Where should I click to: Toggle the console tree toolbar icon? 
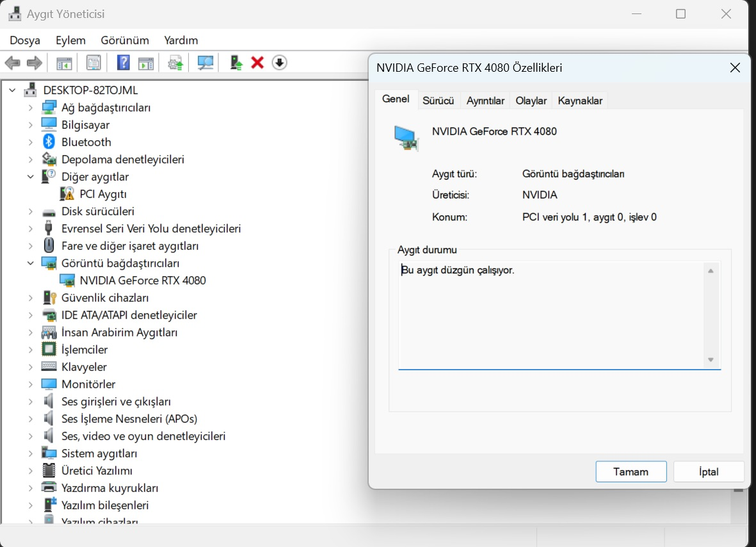click(64, 63)
